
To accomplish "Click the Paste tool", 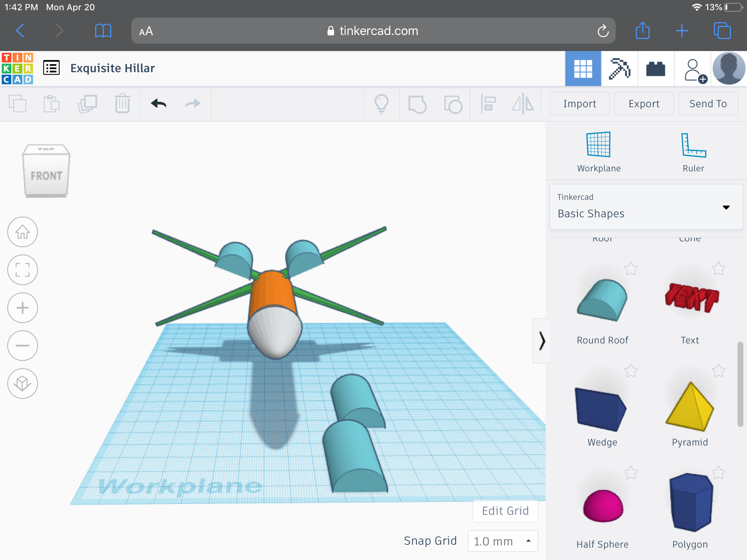I will tap(51, 104).
